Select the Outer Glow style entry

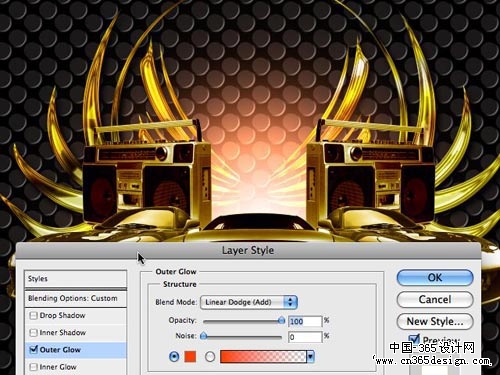[x=76, y=350]
